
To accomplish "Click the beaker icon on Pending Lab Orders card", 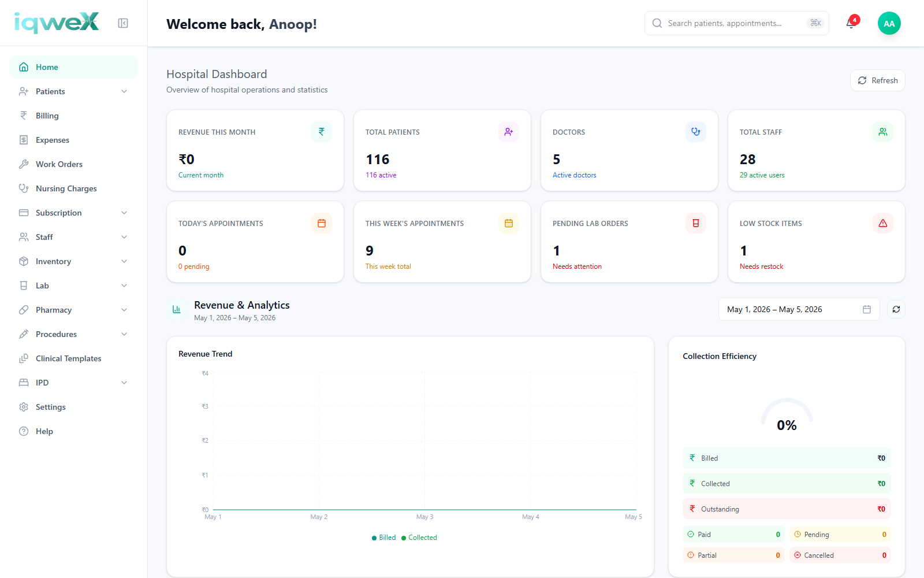I will (x=696, y=223).
